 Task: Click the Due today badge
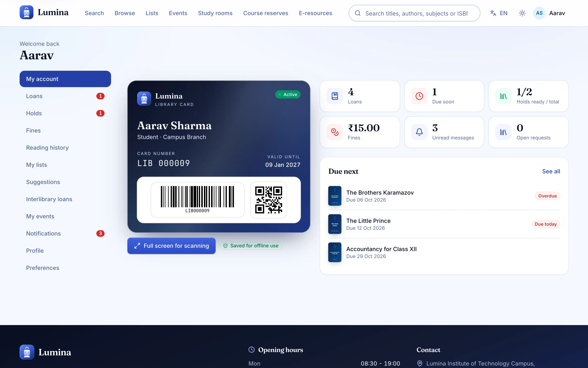pyautogui.click(x=546, y=224)
